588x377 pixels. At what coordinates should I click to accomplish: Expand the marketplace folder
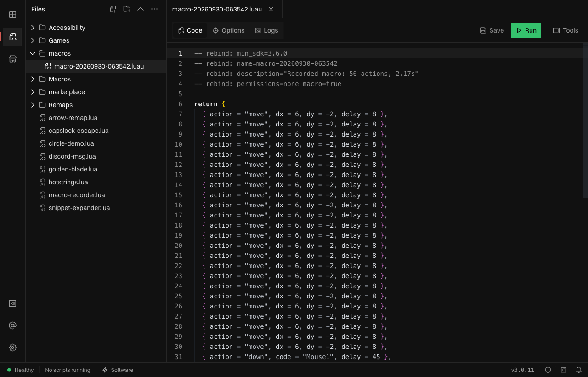(96, 92)
